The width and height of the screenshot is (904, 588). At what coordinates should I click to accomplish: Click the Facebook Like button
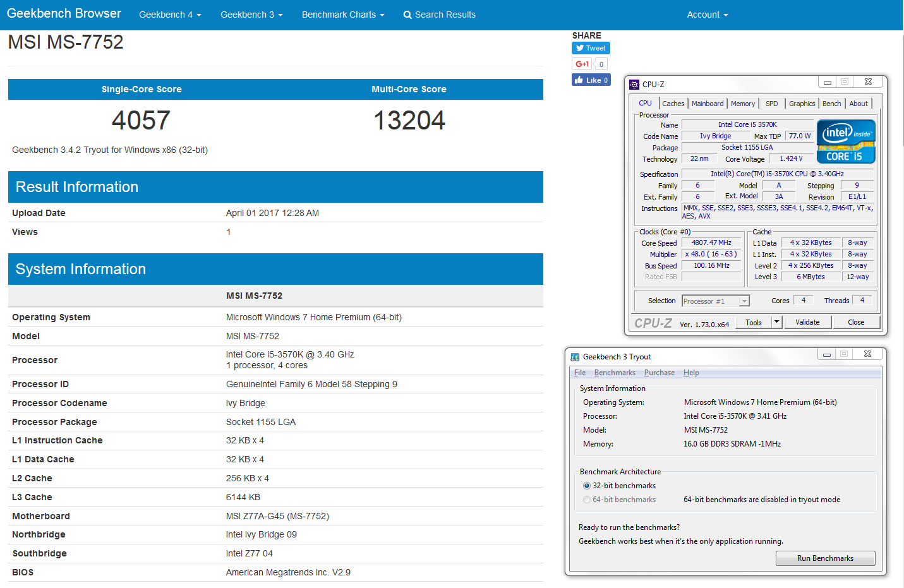(591, 80)
